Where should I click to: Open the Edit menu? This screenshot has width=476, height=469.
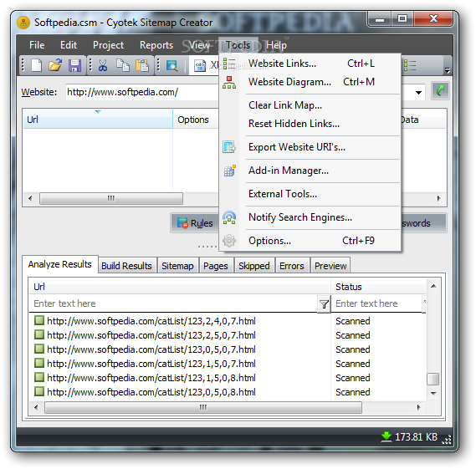(69, 45)
